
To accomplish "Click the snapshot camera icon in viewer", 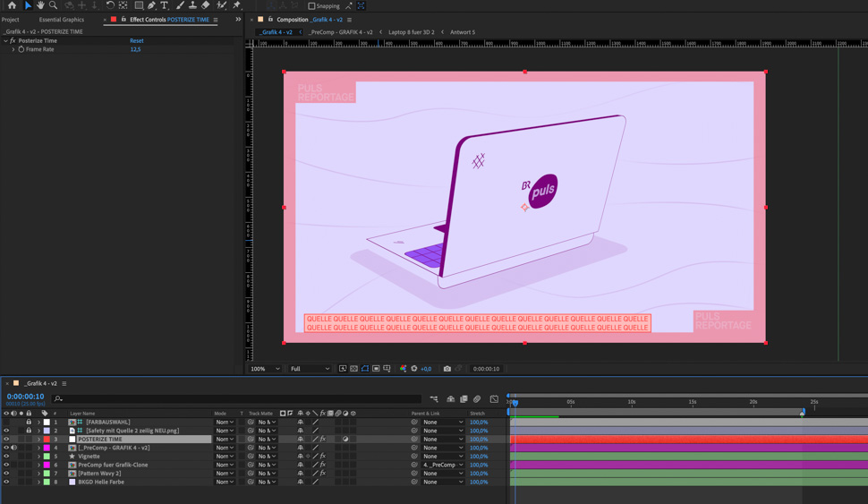I will click(x=447, y=368).
